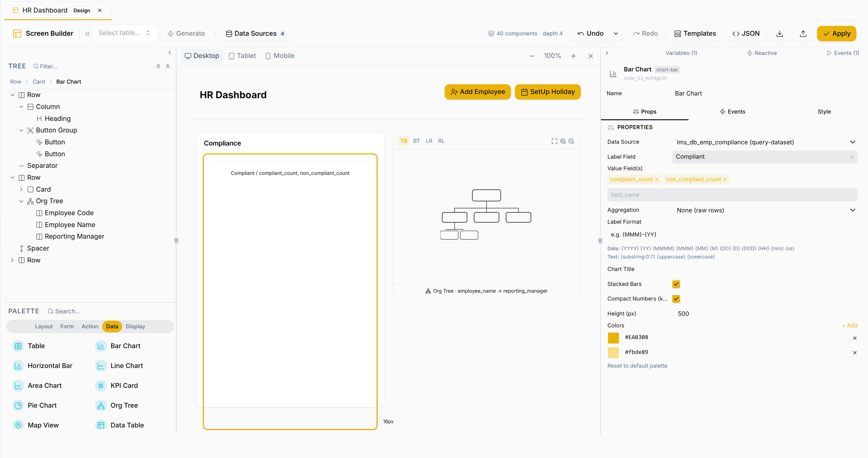
Task: Open the Display palette category
Action: 136,326
